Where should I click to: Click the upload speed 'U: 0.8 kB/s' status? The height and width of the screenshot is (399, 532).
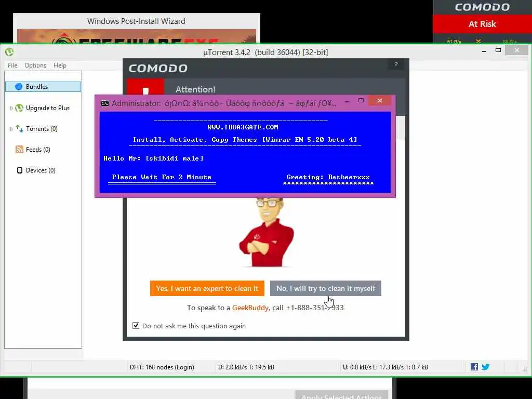coord(385,367)
